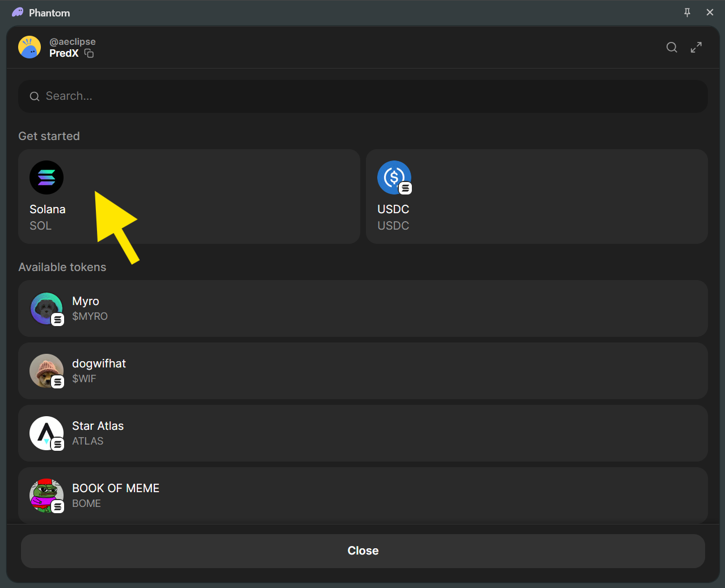This screenshot has width=725, height=588.
Task: Click the Solana logo icon
Action: 47,177
